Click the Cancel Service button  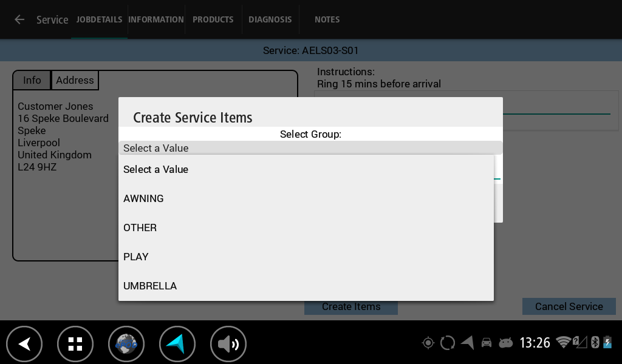(x=569, y=306)
